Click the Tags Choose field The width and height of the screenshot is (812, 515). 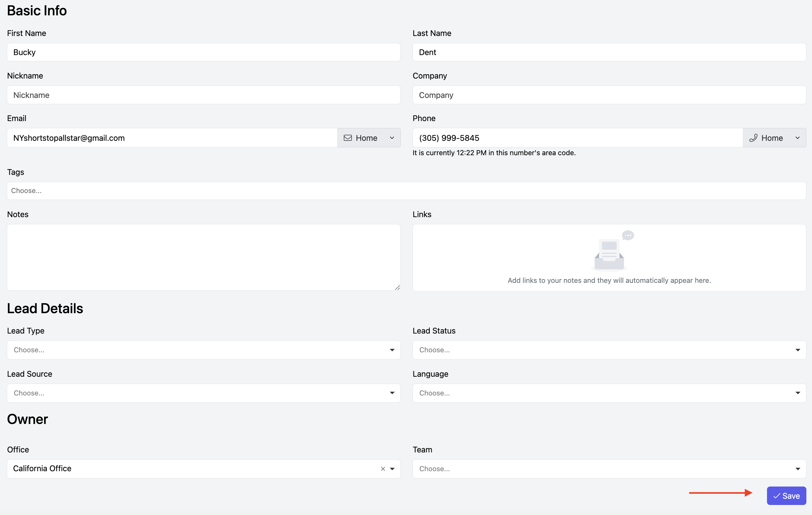pos(406,191)
